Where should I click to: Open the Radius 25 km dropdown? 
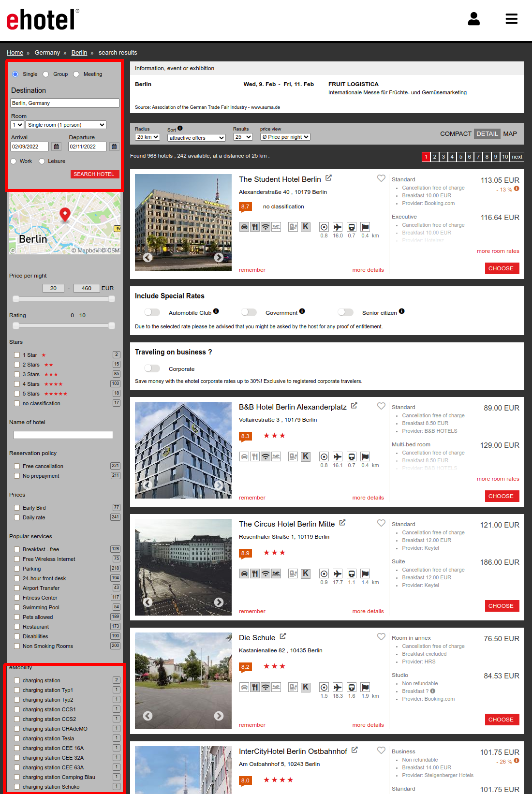(x=148, y=137)
